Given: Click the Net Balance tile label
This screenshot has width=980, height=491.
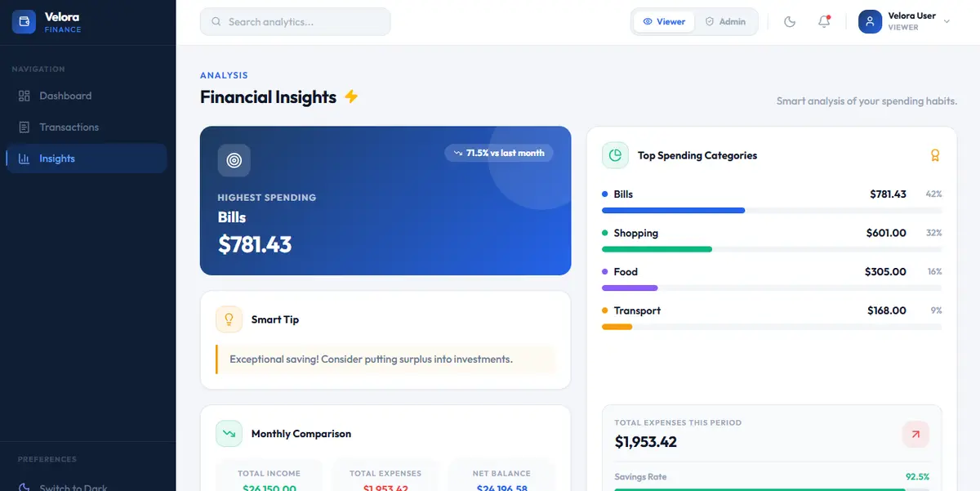Looking at the screenshot, I should pyautogui.click(x=501, y=474).
